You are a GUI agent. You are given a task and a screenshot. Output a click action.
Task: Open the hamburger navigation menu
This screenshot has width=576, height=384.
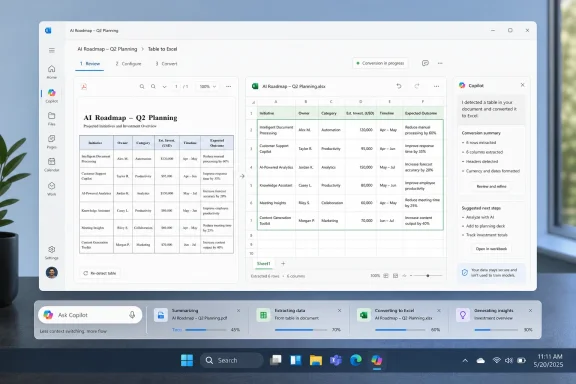(x=52, y=50)
